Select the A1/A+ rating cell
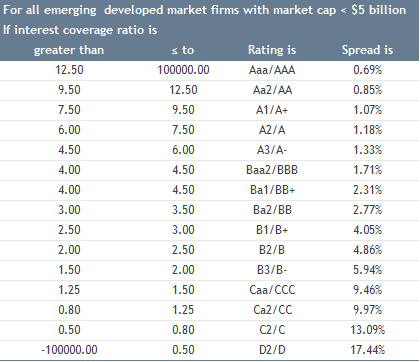The image size is (420, 362). [x=272, y=110]
